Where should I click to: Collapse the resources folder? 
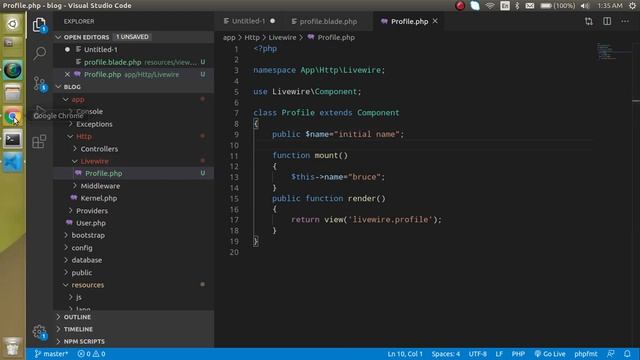[133, 285]
